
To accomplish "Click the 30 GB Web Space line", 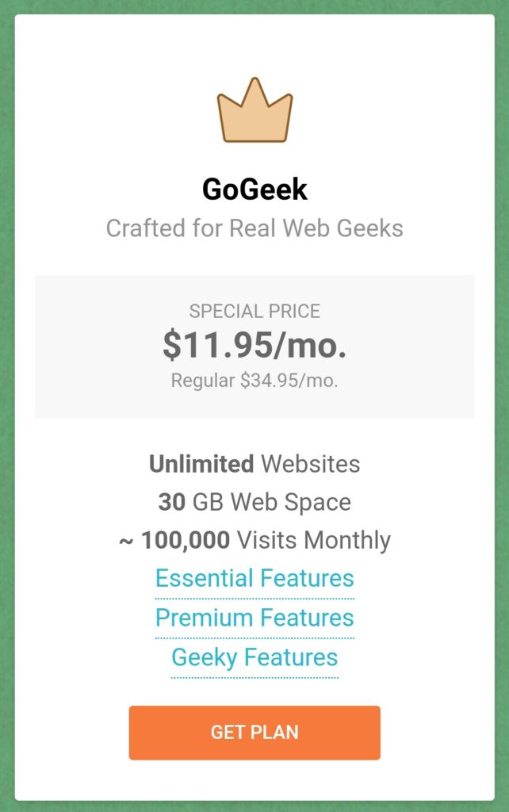I will tap(254, 502).
